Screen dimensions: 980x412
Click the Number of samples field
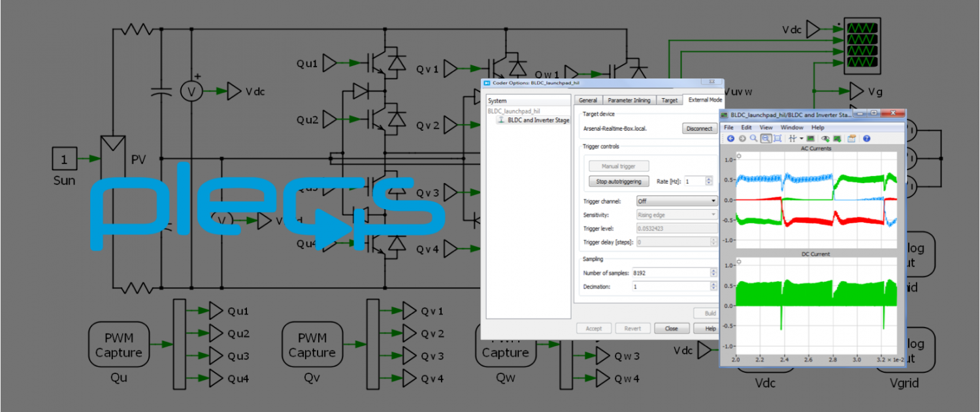pyautogui.click(x=672, y=273)
